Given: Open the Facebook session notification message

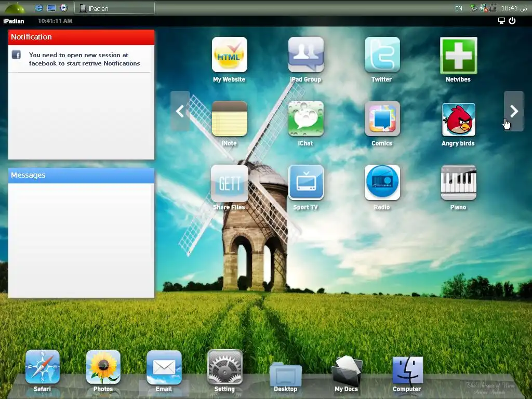Looking at the screenshot, I should tap(84, 59).
